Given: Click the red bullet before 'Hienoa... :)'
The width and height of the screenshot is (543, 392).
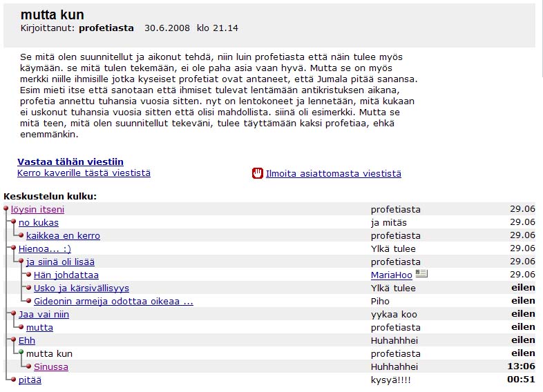Looking at the screenshot, I should click(14, 248).
